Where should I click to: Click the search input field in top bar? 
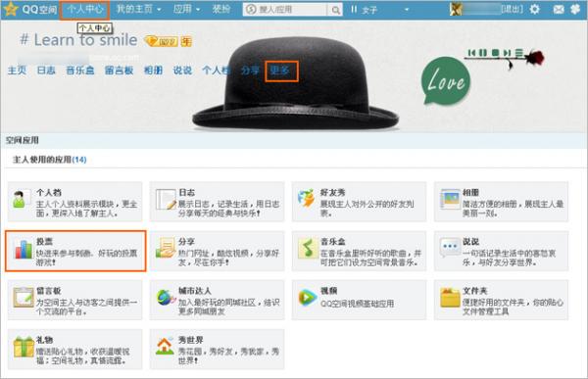click(x=287, y=10)
